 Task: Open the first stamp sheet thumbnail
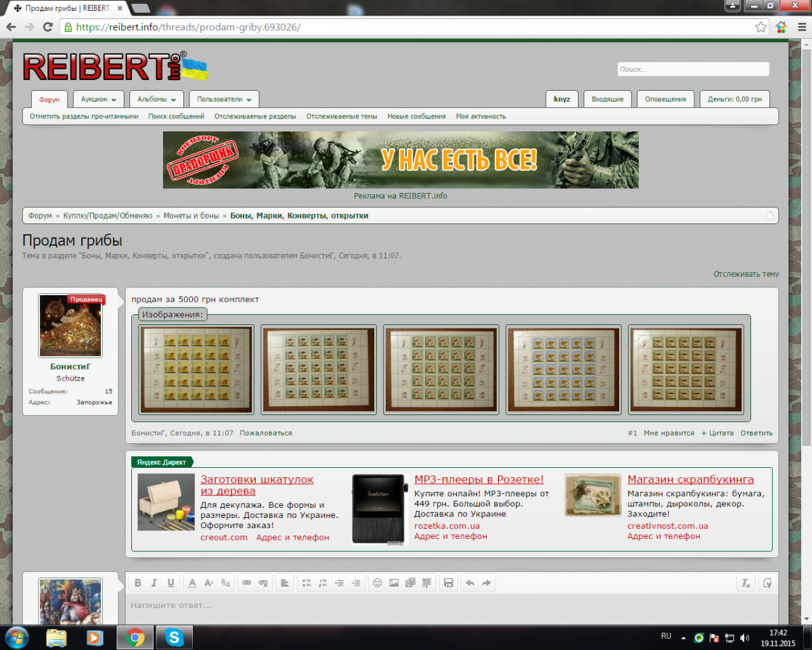(196, 369)
